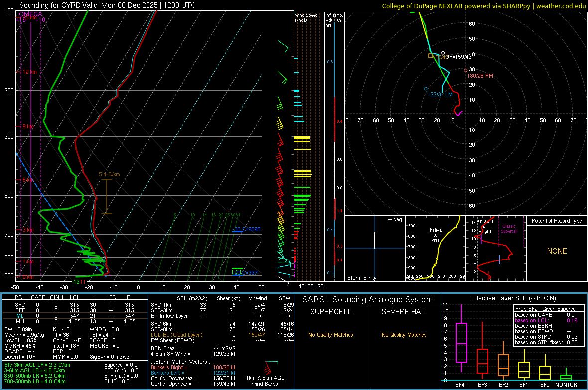Click the 5.4 C/km lapse rate label

(x=109, y=174)
